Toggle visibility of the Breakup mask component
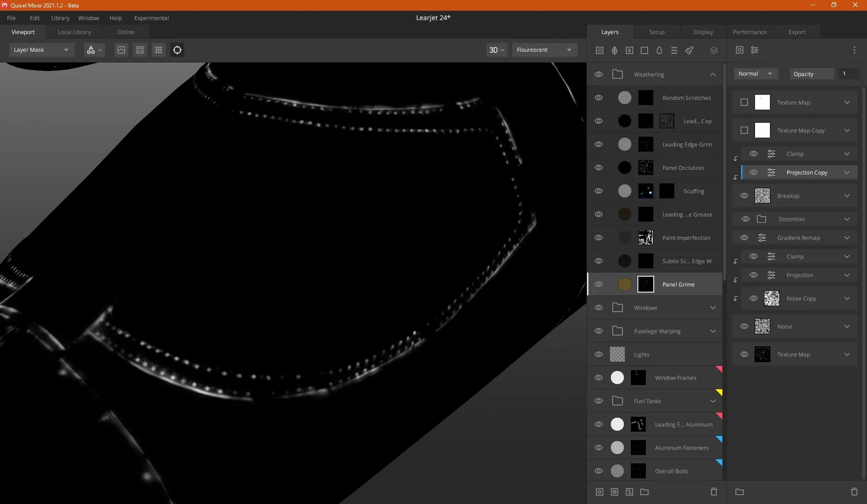Image resolution: width=867 pixels, height=504 pixels. [x=744, y=196]
